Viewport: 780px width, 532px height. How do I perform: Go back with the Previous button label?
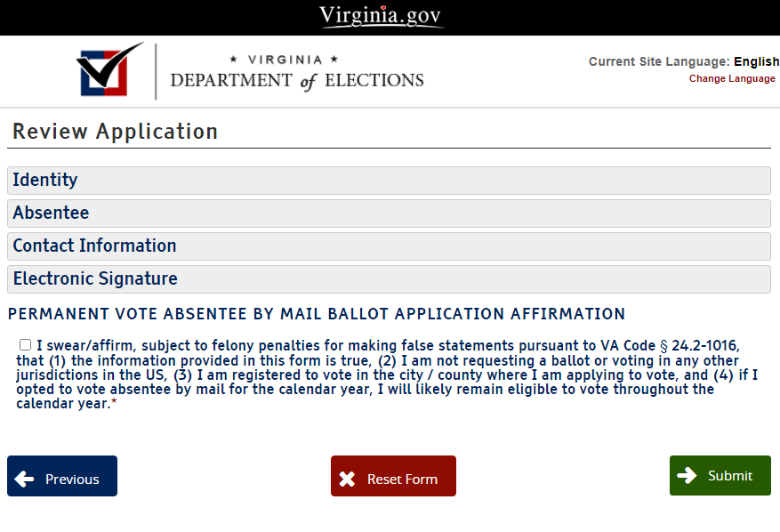click(72, 479)
